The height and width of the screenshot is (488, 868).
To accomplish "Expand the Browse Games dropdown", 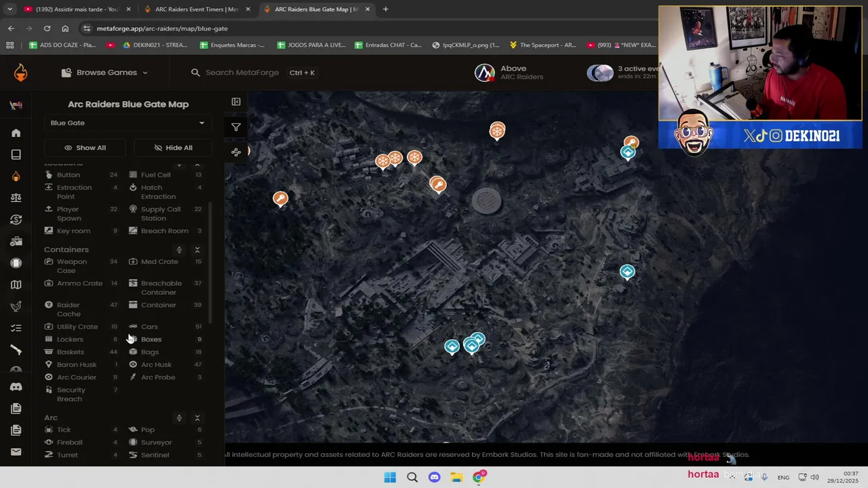I will pos(104,73).
